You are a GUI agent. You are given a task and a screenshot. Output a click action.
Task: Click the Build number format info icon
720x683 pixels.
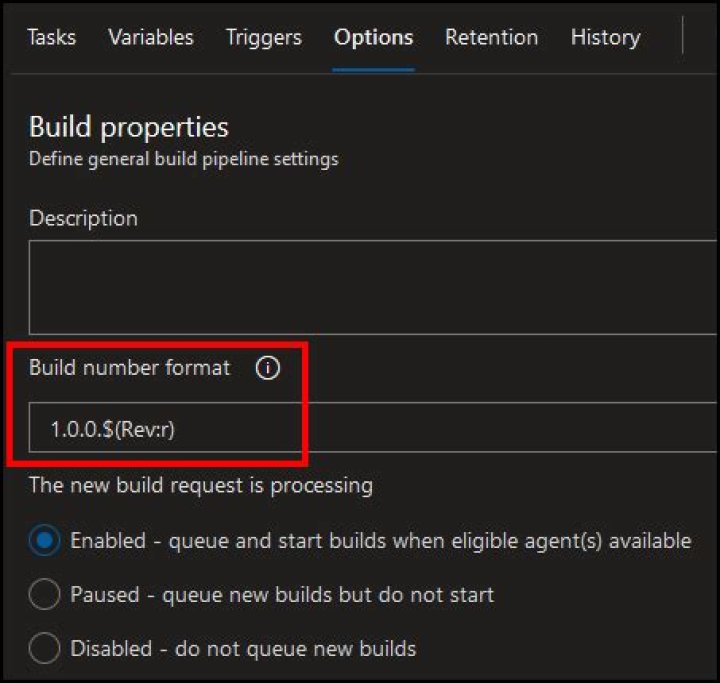267,368
